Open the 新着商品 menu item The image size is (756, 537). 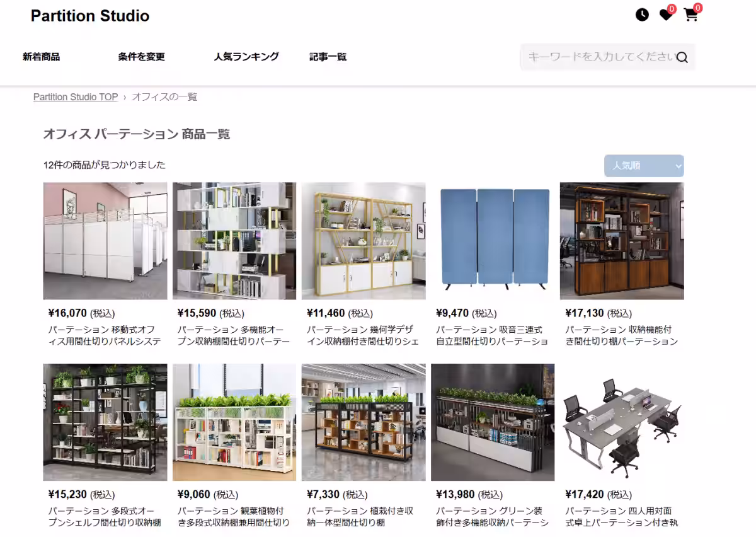coord(41,57)
